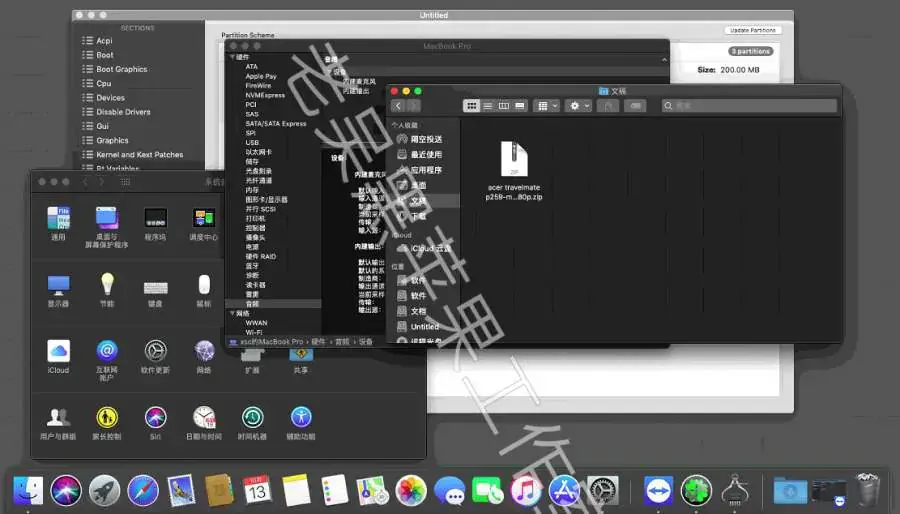Open Launchpad rocket in the Dock
The height and width of the screenshot is (514, 900).
pos(104,490)
